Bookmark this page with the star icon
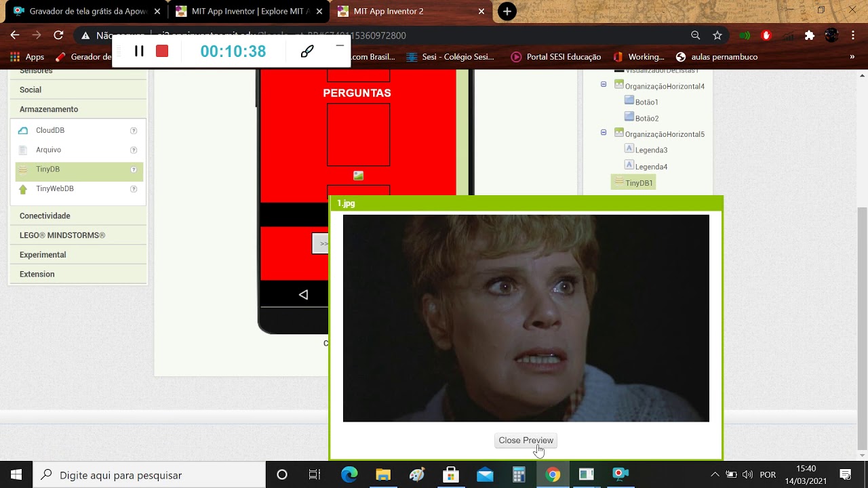The image size is (868, 488). (x=717, y=35)
